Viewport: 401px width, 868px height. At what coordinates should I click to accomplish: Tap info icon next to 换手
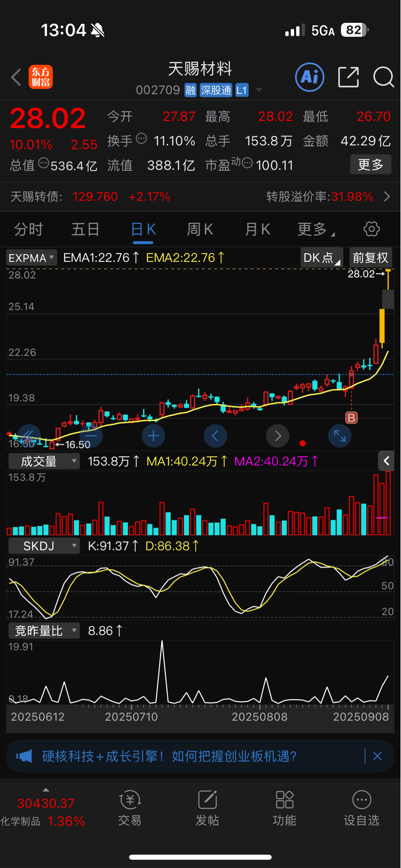pyautogui.click(x=141, y=139)
